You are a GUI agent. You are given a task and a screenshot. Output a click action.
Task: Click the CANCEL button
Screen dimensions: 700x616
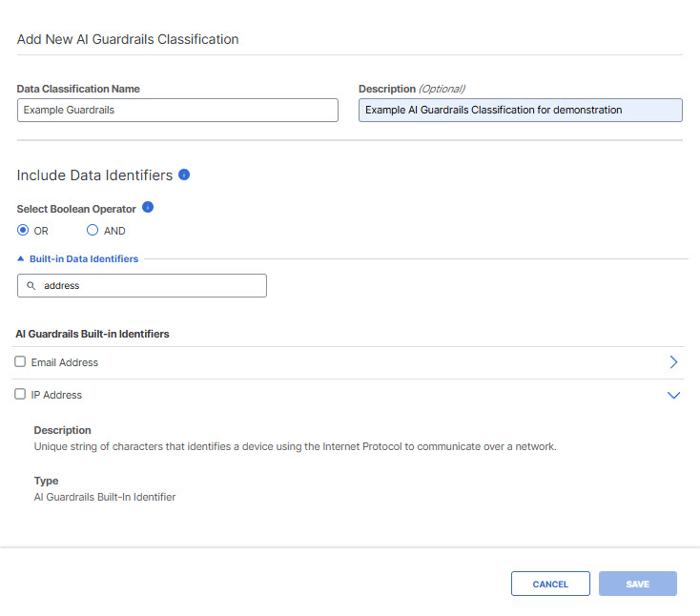click(x=550, y=584)
